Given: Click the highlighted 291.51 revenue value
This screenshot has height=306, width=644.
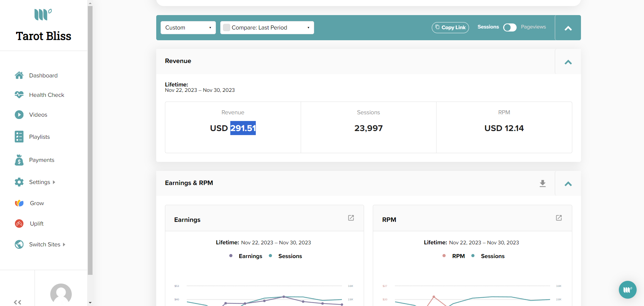Looking at the screenshot, I should pos(243,128).
